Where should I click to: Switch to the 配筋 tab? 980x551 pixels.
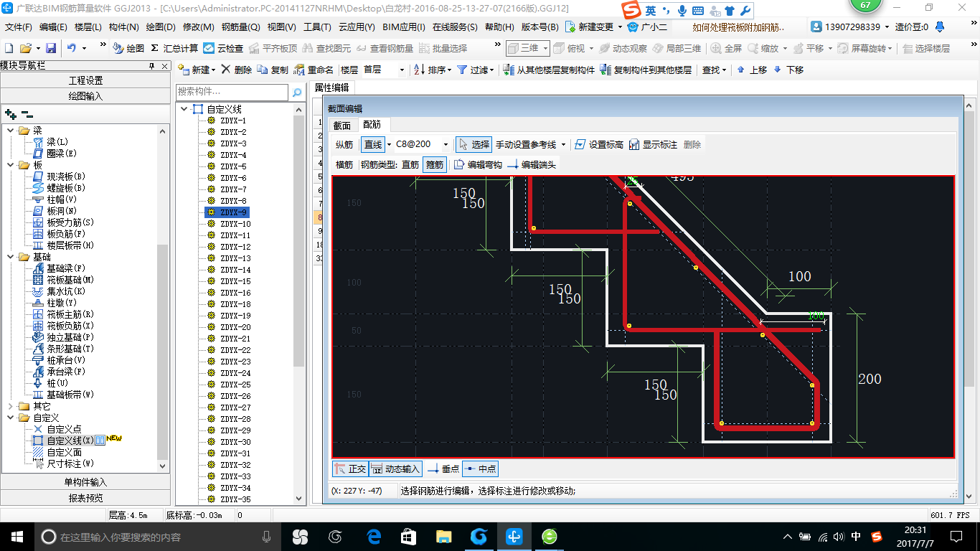[372, 125]
